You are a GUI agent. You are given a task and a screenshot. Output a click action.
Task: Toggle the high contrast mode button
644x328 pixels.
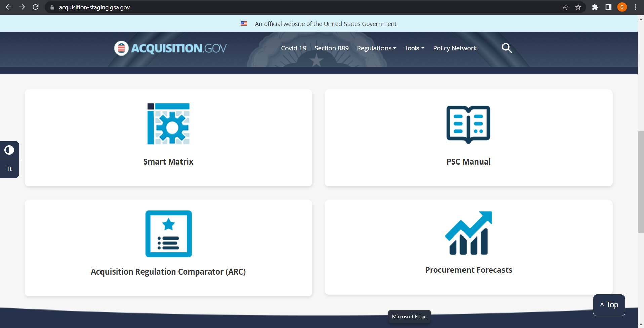pos(9,150)
